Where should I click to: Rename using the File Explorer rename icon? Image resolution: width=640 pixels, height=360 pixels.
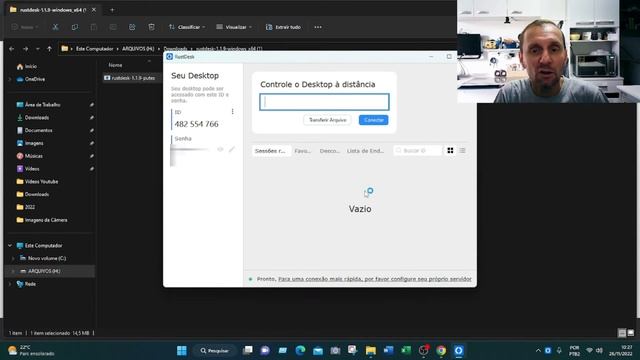tap(113, 27)
